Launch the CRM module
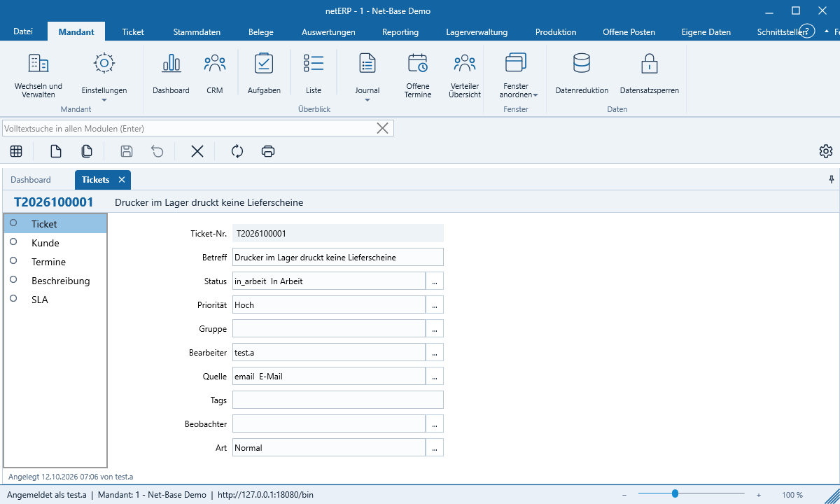 (x=215, y=74)
